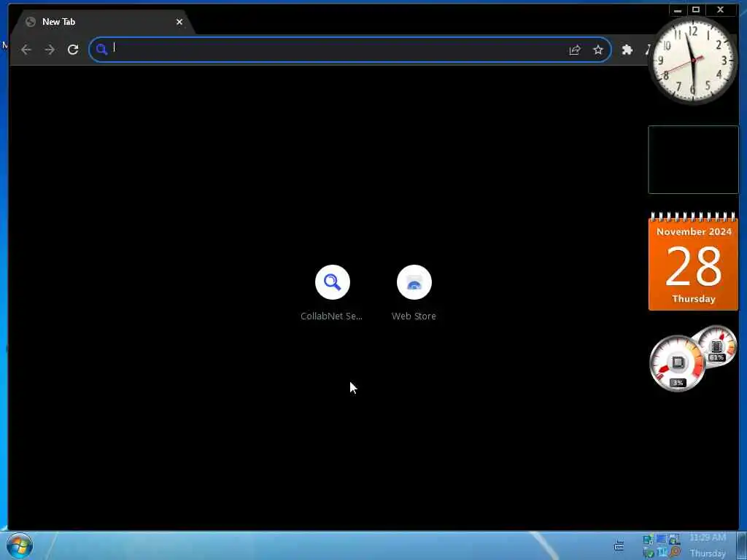Close the New Tab tab
Screen dimensions: 747x560
179,22
